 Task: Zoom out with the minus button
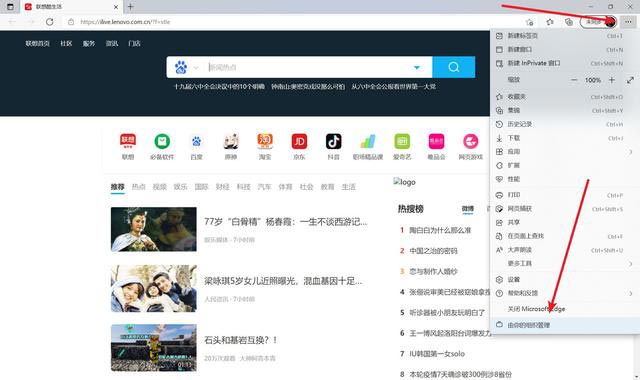pos(574,80)
